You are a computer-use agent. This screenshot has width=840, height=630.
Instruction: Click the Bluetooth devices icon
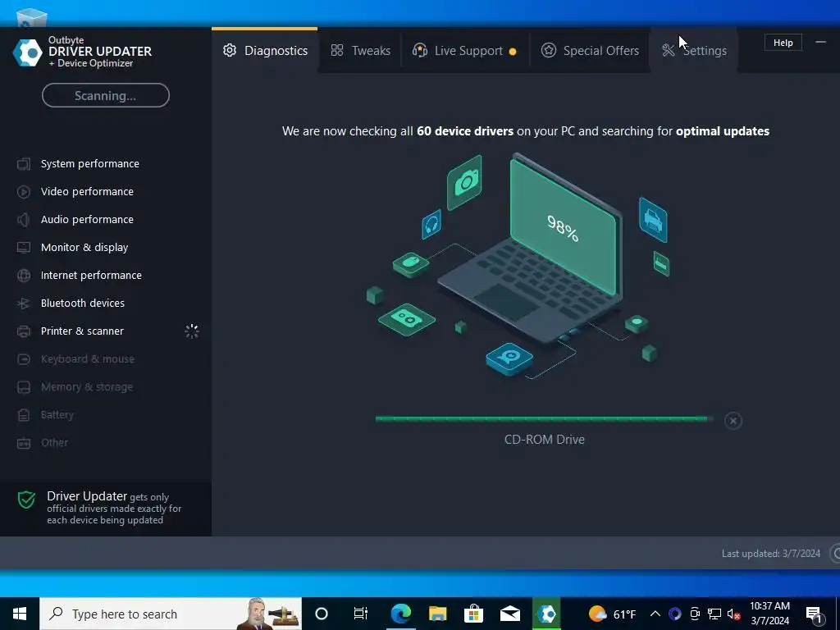(x=24, y=304)
